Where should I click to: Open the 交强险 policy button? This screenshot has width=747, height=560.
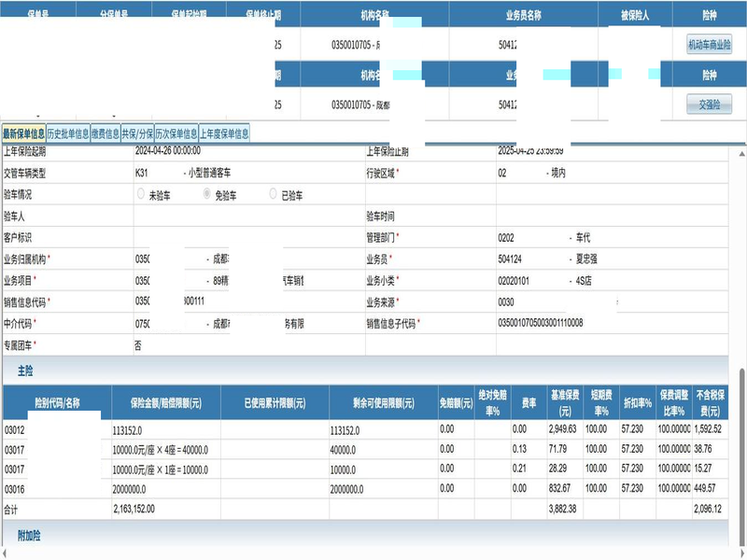tap(710, 104)
